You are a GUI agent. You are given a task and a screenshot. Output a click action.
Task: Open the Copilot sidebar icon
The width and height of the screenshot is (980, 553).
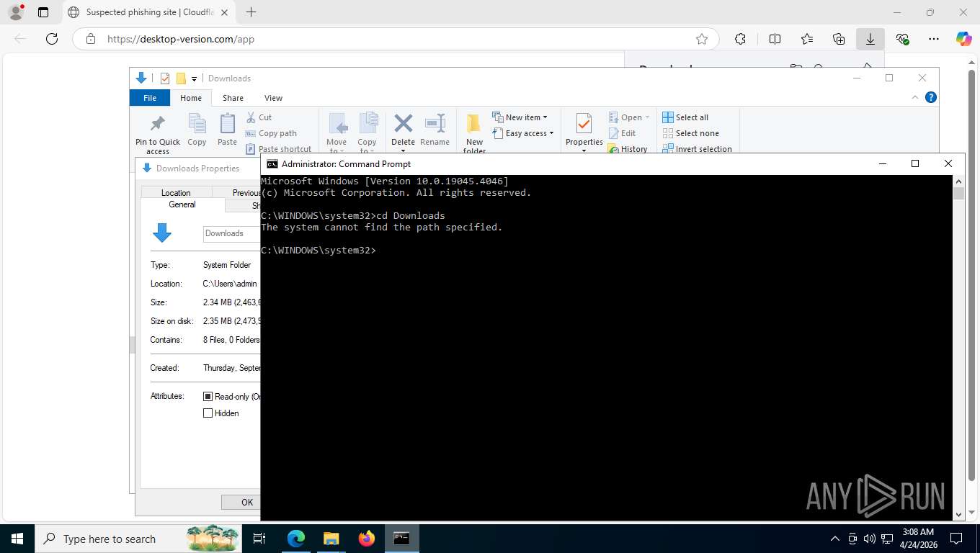[x=963, y=39]
